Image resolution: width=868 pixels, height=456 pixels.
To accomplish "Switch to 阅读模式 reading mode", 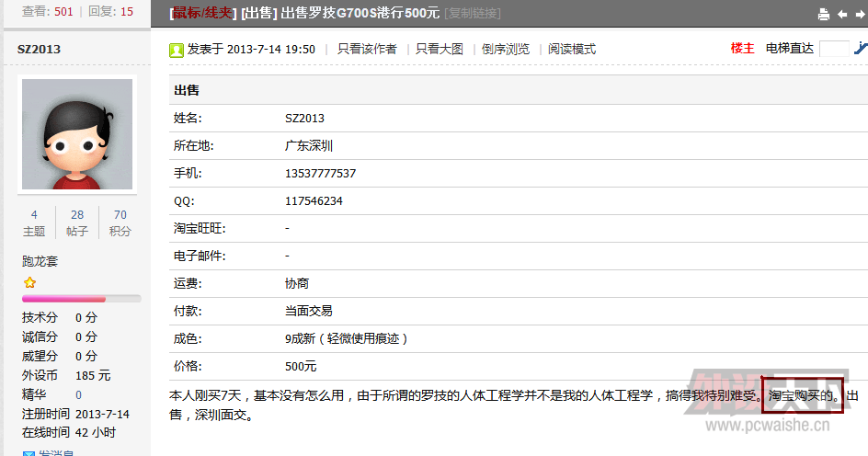I will pos(572,50).
